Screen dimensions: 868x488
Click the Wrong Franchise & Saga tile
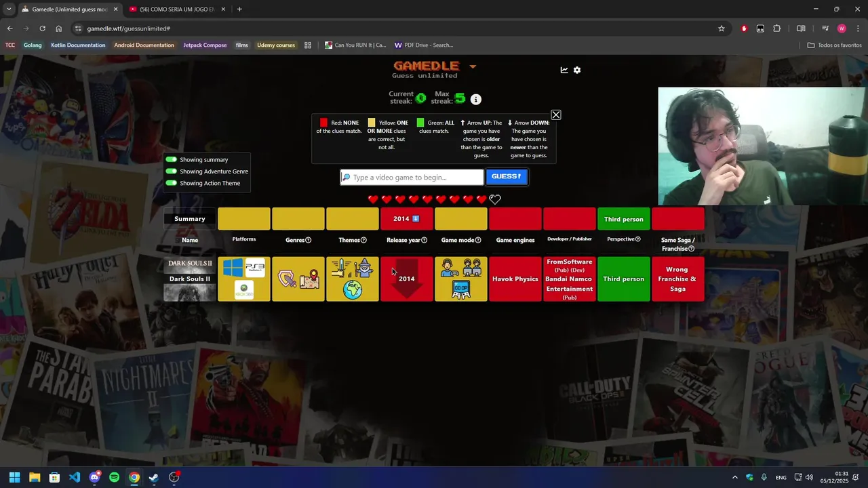click(678, 279)
